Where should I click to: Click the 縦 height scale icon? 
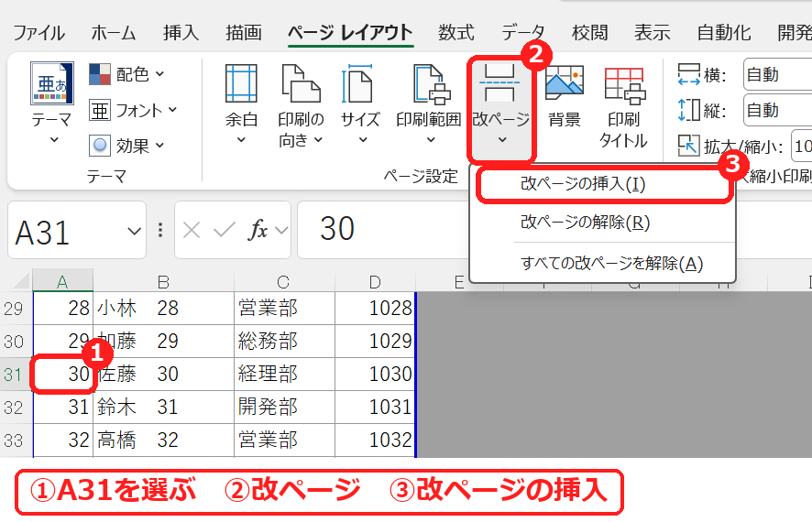(x=689, y=110)
